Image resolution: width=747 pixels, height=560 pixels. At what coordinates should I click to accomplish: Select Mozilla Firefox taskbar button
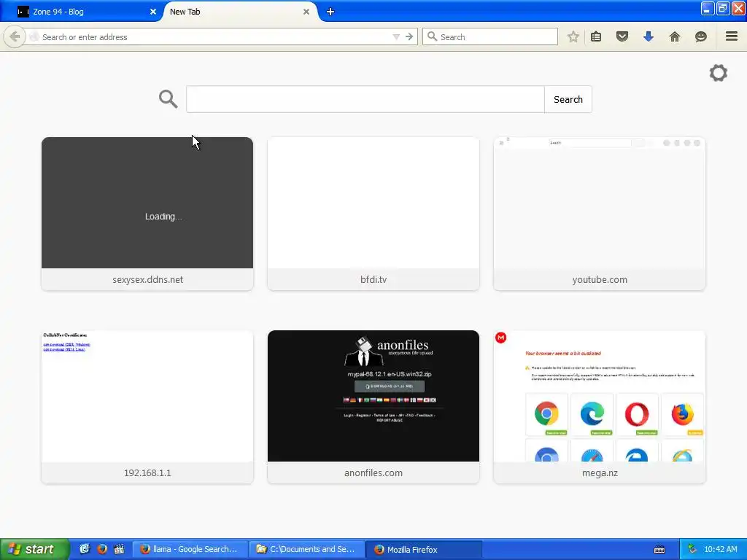coord(424,549)
